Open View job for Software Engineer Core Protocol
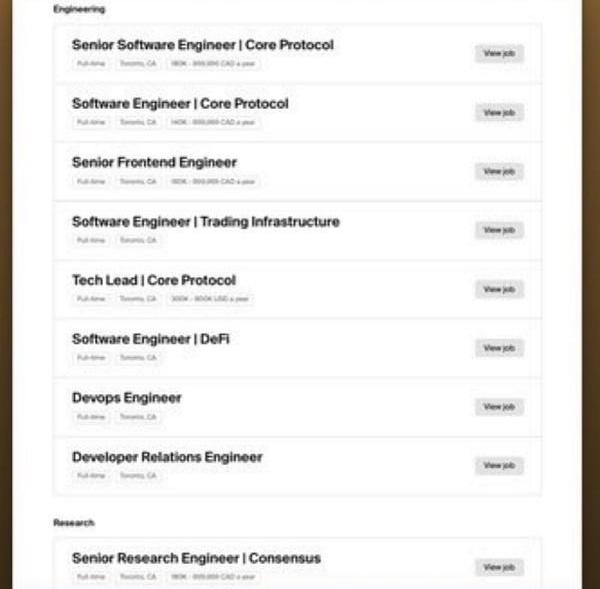600x589 pixels. pos(498,113)
